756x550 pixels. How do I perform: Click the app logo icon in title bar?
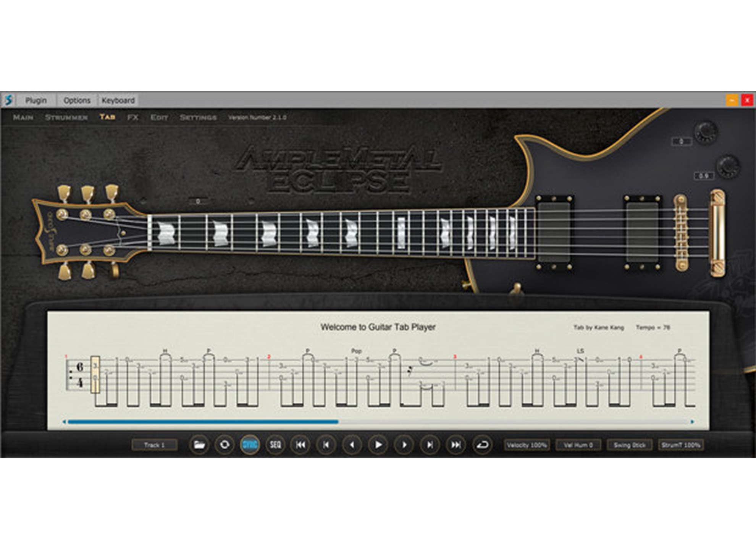(x=8, y=100)
